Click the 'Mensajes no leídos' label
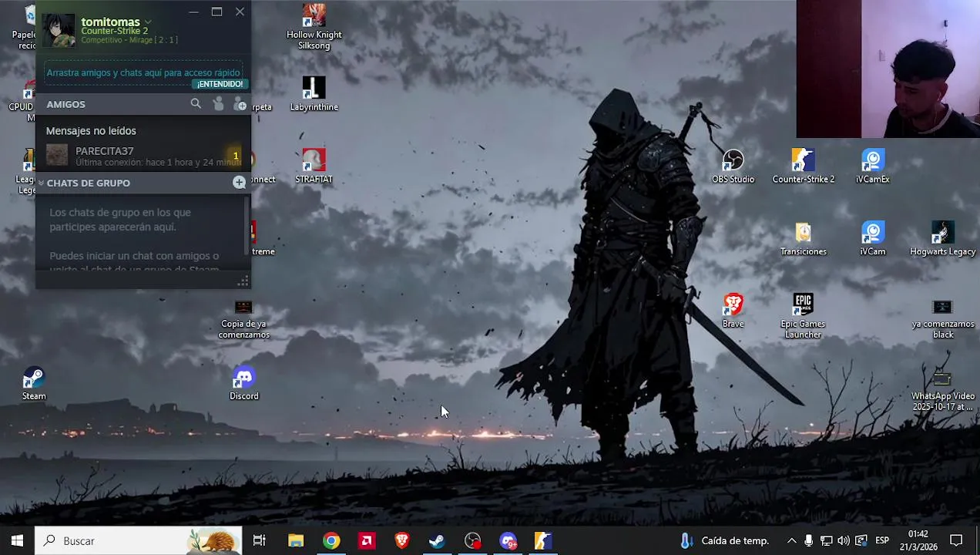 pyautogui.click(x=91, y=131)
